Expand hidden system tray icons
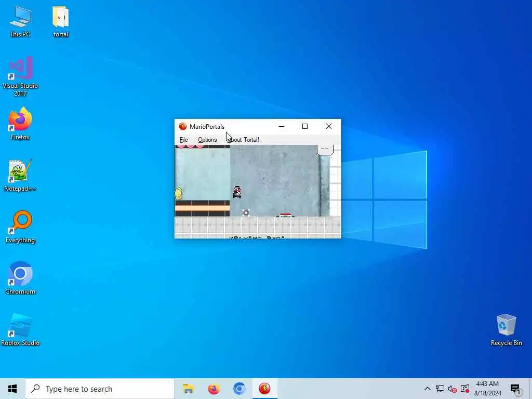 click(x=428, y=389)
